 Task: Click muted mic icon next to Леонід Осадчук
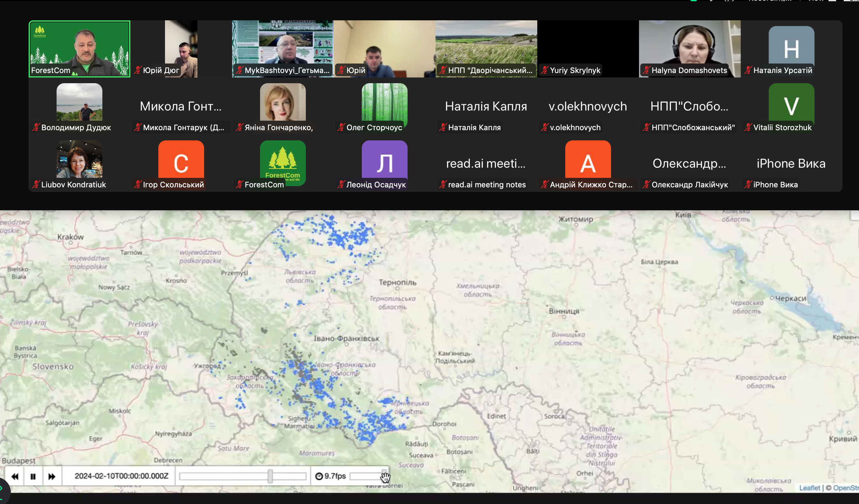point(341,185)
